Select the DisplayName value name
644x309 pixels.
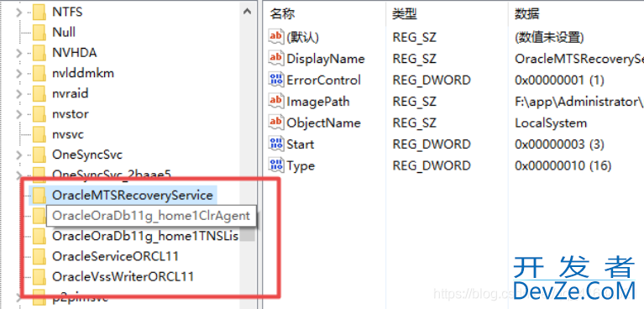(326, 58)
